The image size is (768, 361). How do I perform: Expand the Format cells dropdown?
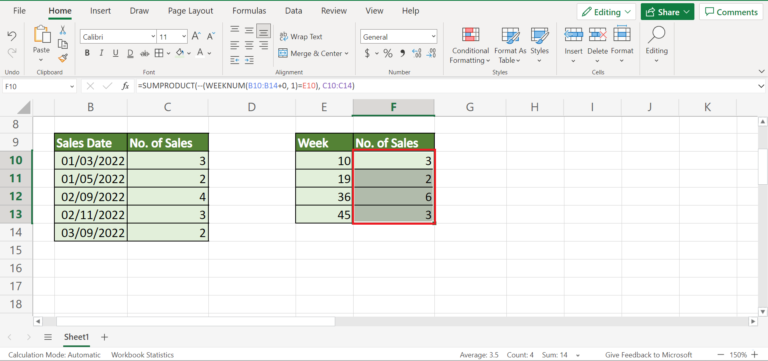click(622, 60)
